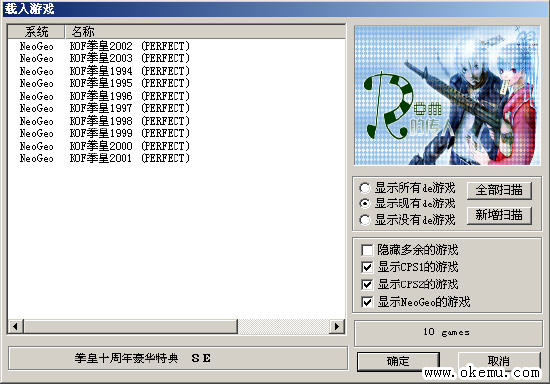Click the right scroll arrow of the list

[337, 326]
